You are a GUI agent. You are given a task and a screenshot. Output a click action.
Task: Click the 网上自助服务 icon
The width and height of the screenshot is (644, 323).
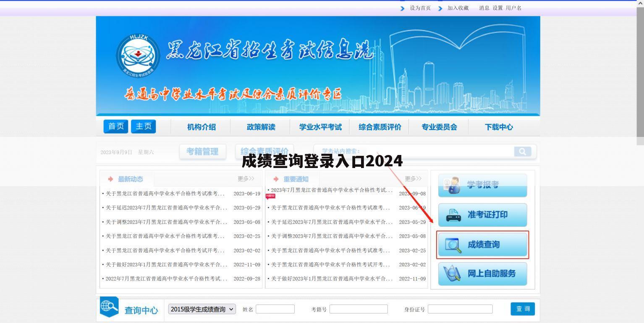[452, 273]
